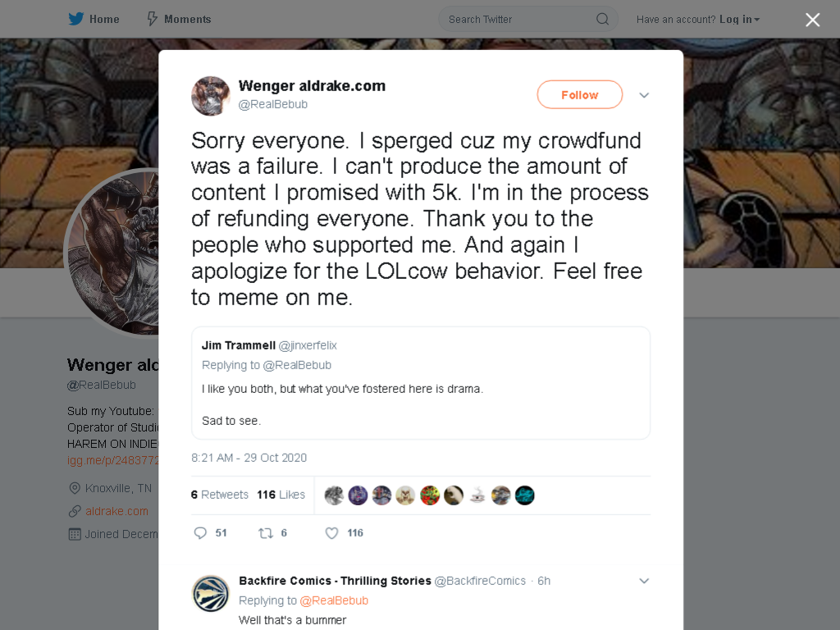Click the last teal liker avatar
The width and height of the screenshot is (840, 630).
click(x=524, y=495)
